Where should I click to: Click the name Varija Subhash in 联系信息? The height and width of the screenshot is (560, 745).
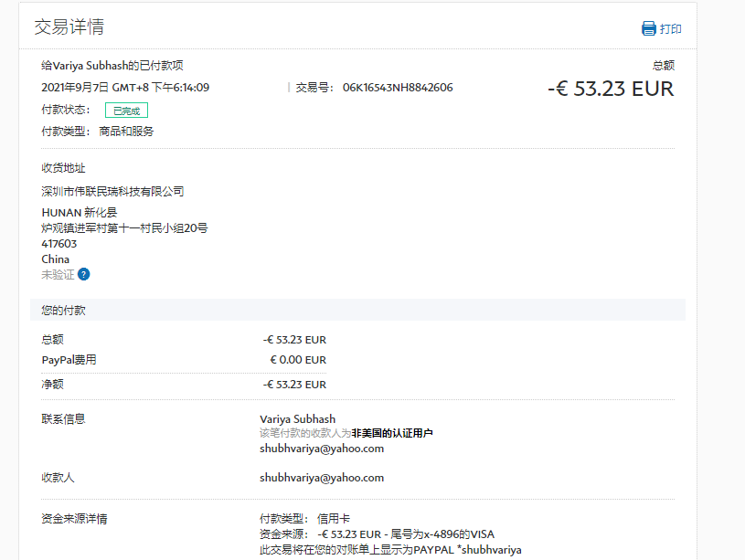pos(297,419)
